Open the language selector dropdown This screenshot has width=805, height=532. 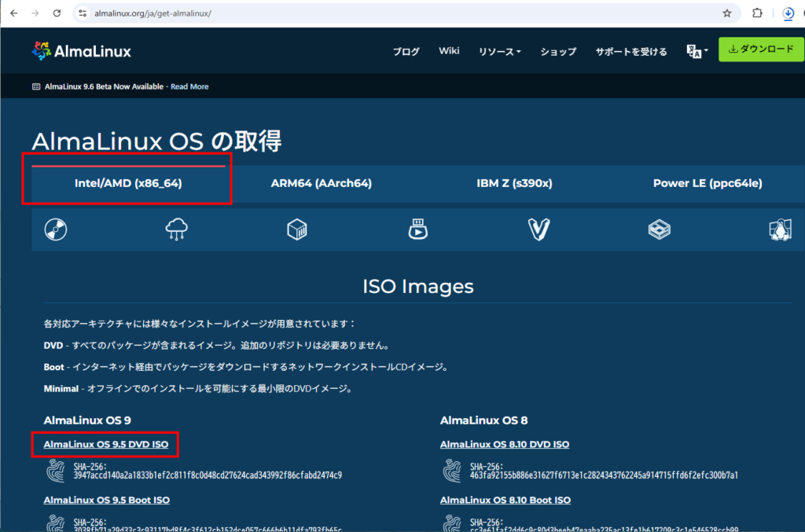pos(697,51)
